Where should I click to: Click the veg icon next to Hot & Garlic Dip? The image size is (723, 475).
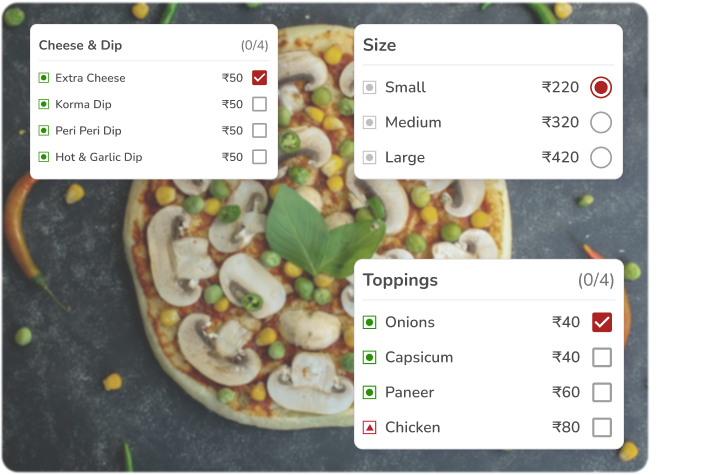[x=43, y=157]
